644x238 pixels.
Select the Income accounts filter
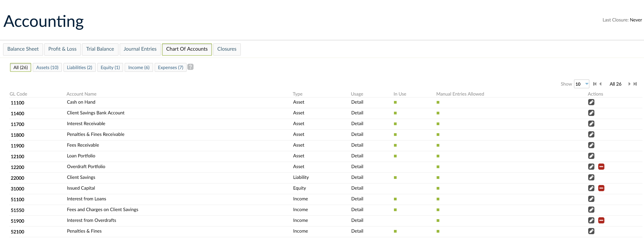tap(138, 67)
